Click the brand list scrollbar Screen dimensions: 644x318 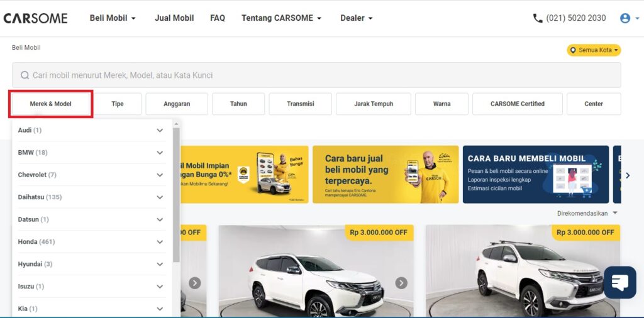tap(176, 195)
